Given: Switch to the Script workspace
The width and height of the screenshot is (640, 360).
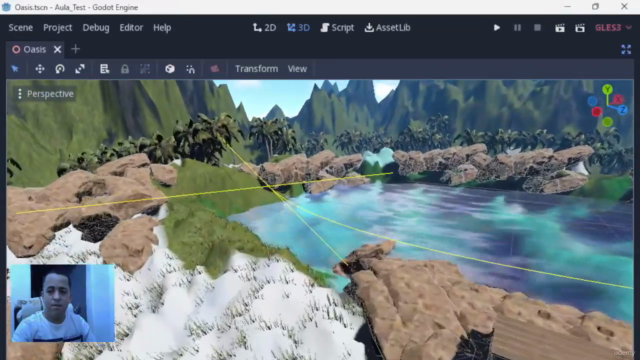Looking at the screenshot, I should pyautogui.click(x=337, y=28).
